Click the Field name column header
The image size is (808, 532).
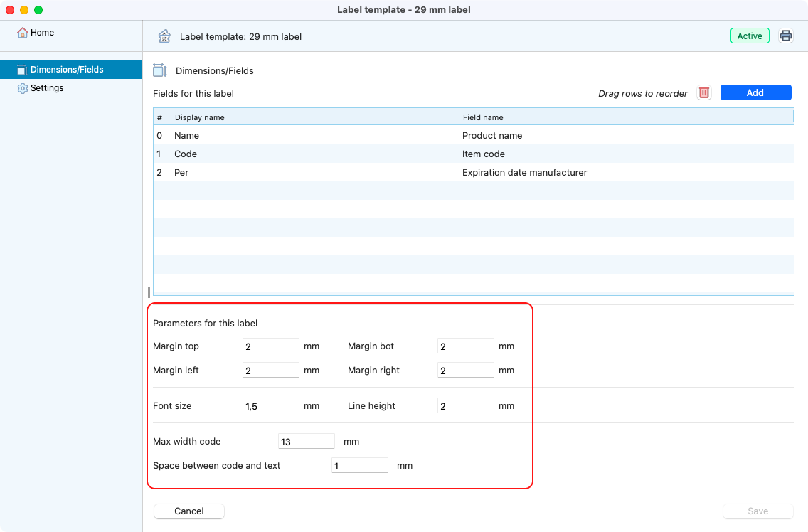pos(626,117)
